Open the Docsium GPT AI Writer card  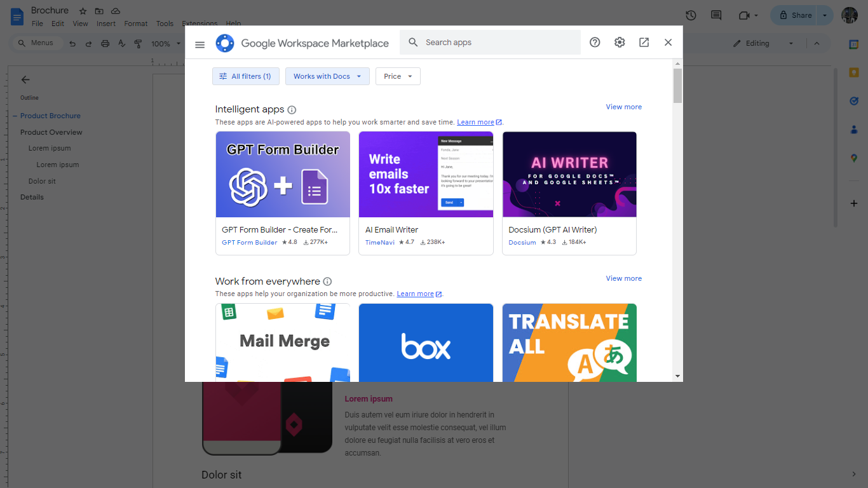[x=569, y=193]
